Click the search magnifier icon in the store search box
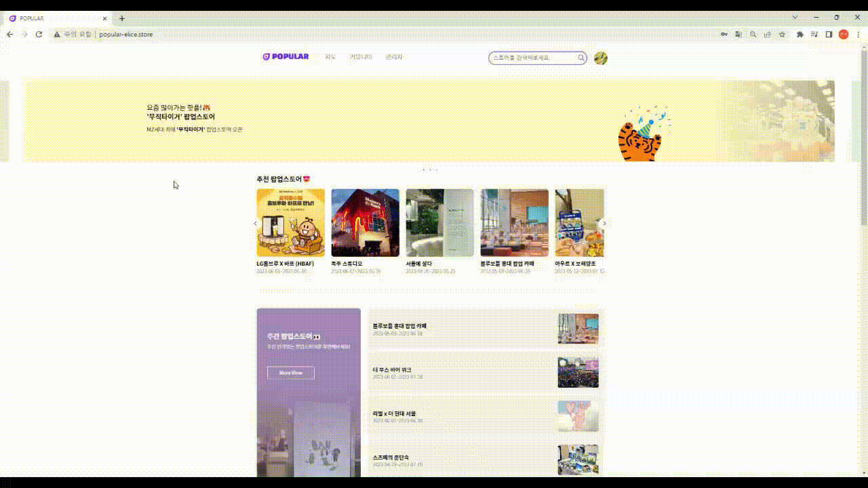This screenshot has width=868, height=488. coord(581,58)
